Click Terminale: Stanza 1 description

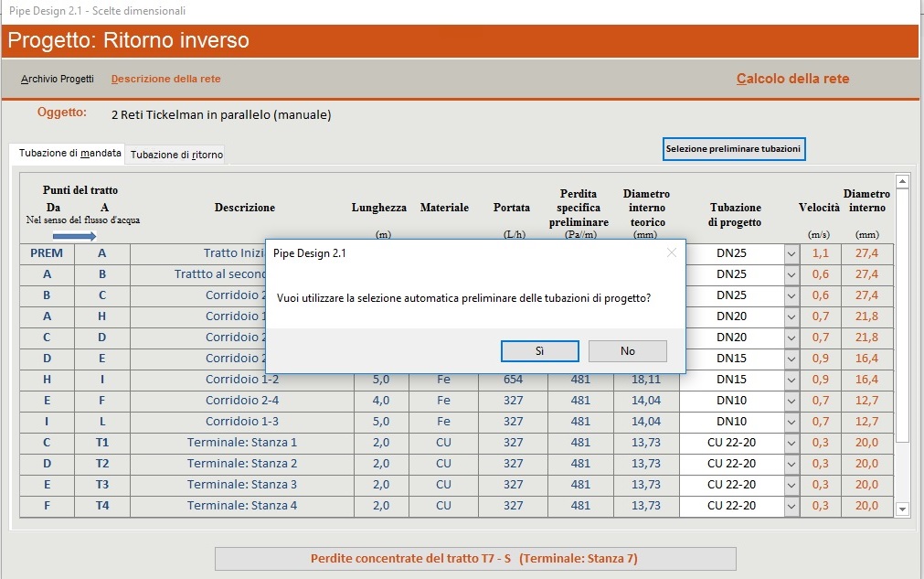[x=242, y=443]
